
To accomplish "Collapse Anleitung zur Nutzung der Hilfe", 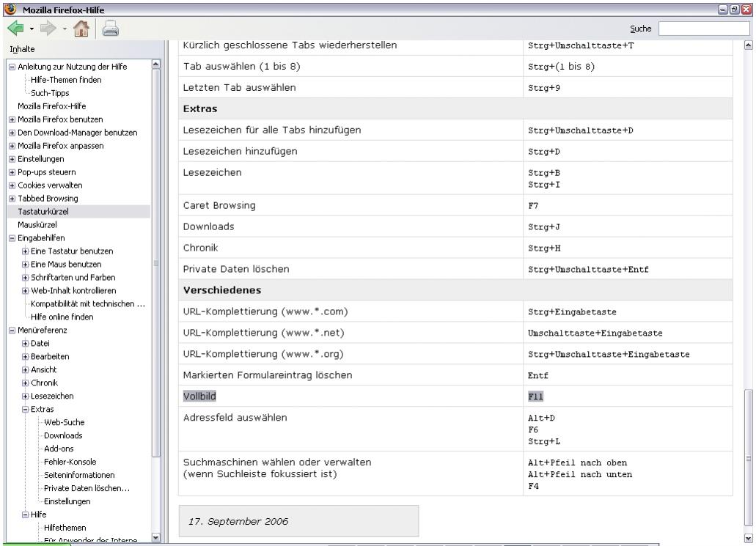I will (x=12, y=67).
